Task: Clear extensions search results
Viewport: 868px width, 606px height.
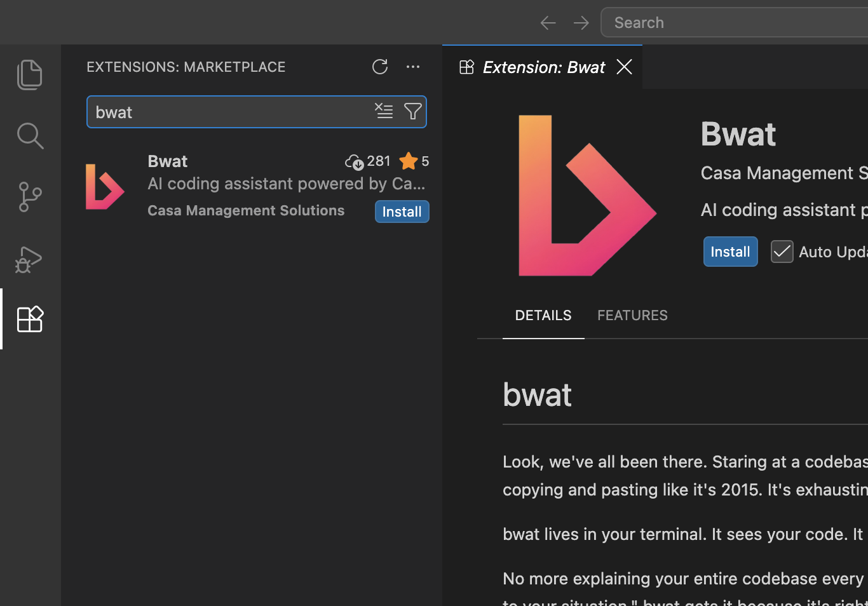Action: click(x=384, y=111)
